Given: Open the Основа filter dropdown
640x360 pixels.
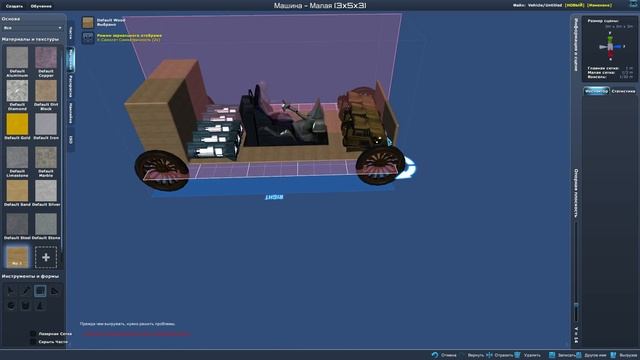Looking at the screenshot, I should click(32, 28).
